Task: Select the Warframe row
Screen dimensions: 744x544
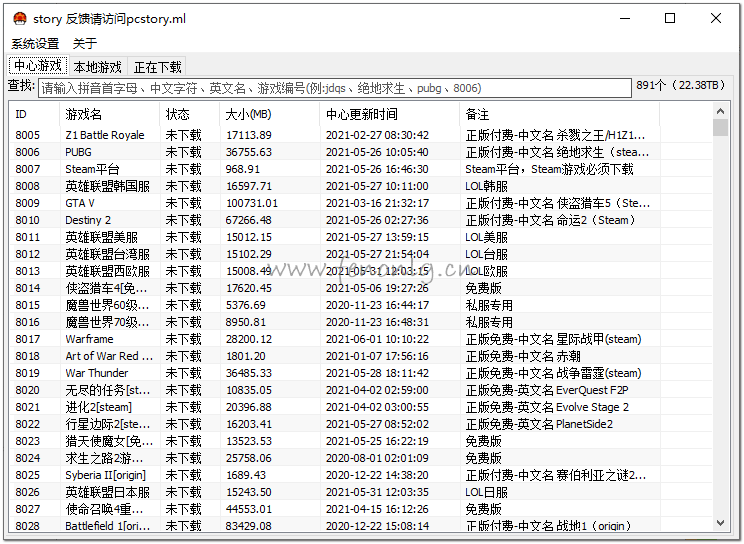Action: pos(361,339)
